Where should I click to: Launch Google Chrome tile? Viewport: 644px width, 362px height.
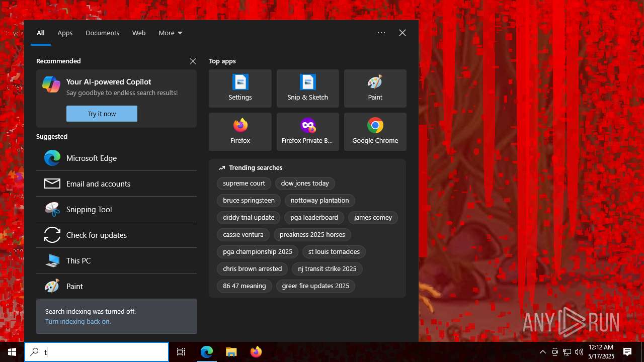tap(375, 132)
